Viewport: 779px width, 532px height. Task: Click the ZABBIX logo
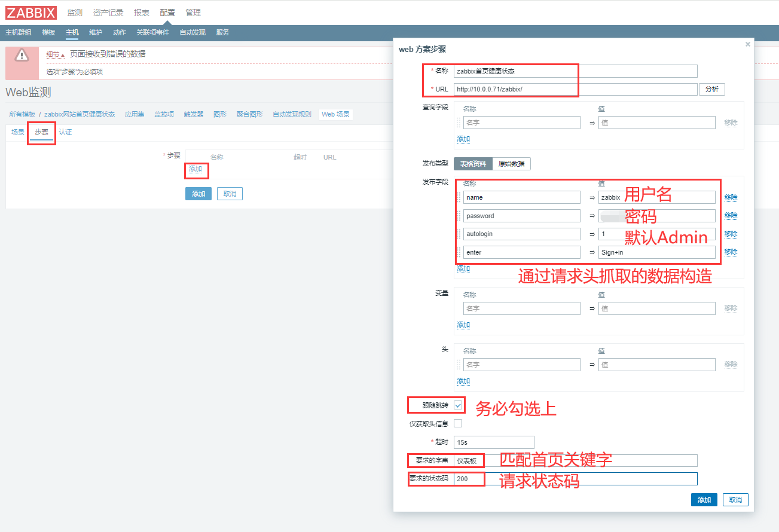(x=31, y=13)
